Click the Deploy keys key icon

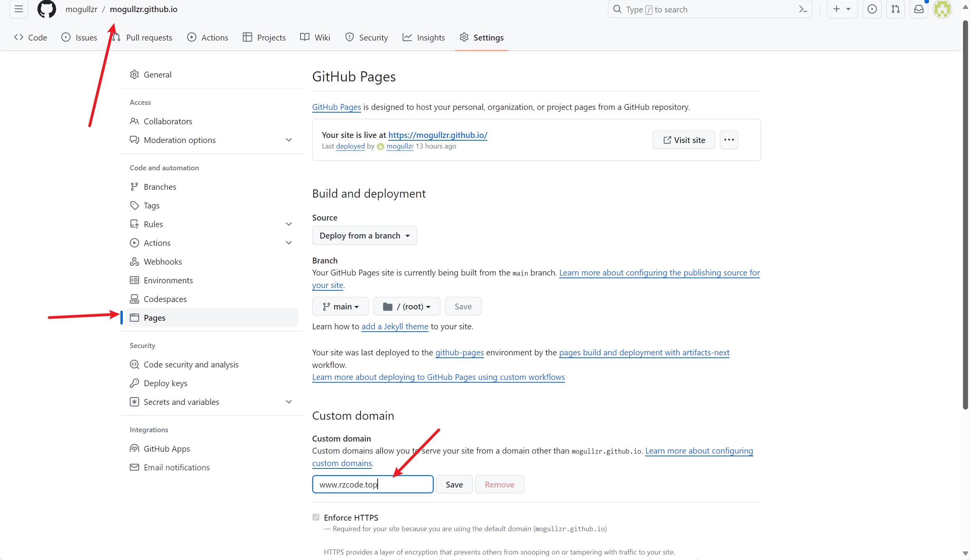tap(134, 383)
